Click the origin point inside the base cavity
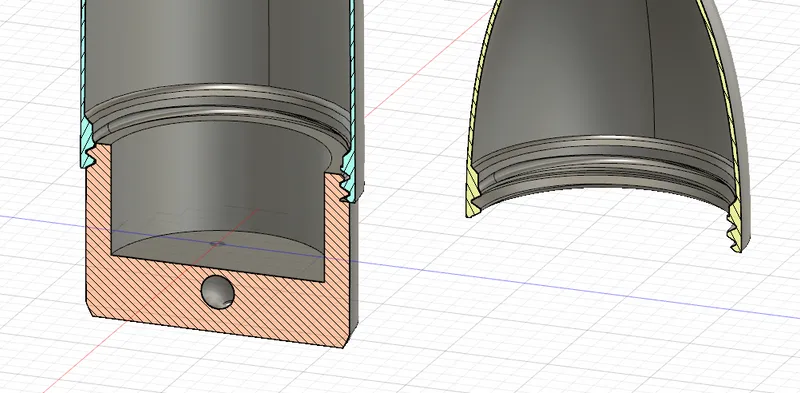Image resolution: width=800 pixels, height=393 pixels. 217,243
